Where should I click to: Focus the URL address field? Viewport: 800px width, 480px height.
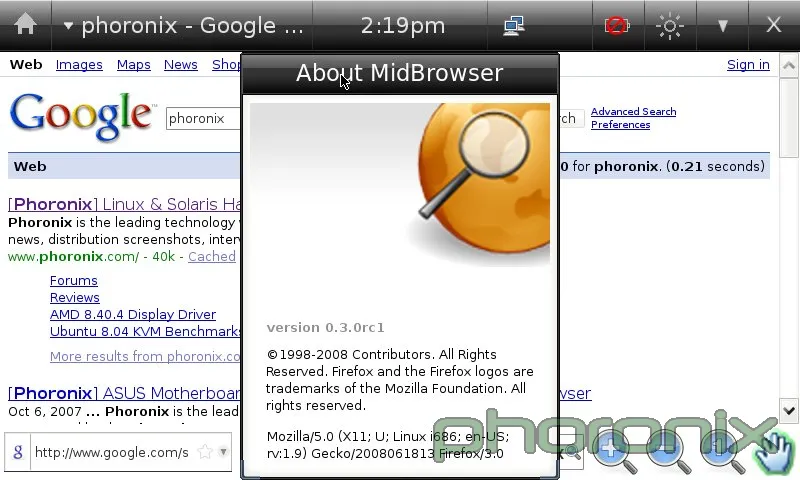[112, 452]
